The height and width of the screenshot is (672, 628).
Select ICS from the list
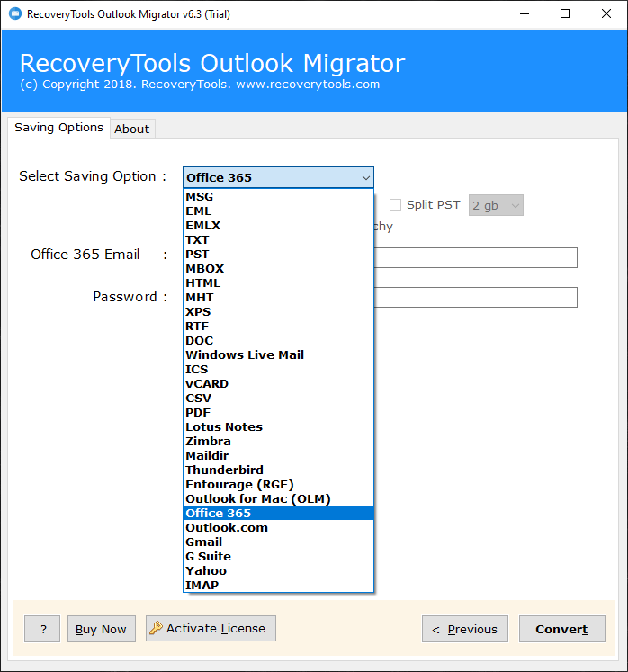pos(278,370)
